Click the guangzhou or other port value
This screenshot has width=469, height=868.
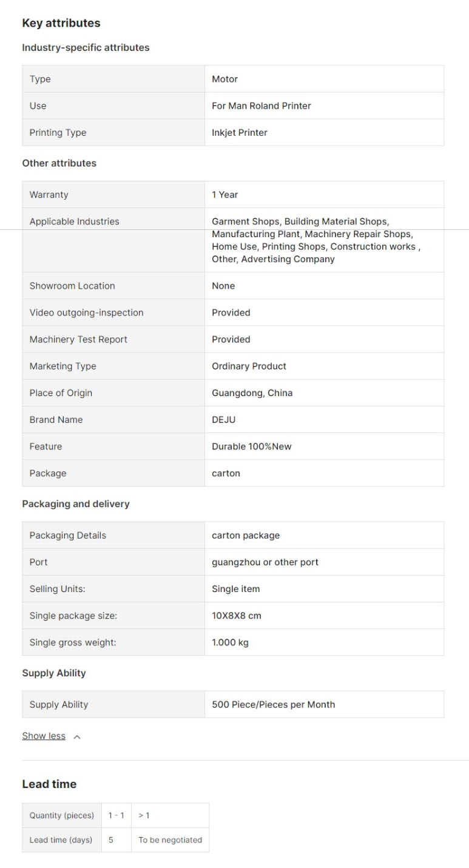[265, 562]
